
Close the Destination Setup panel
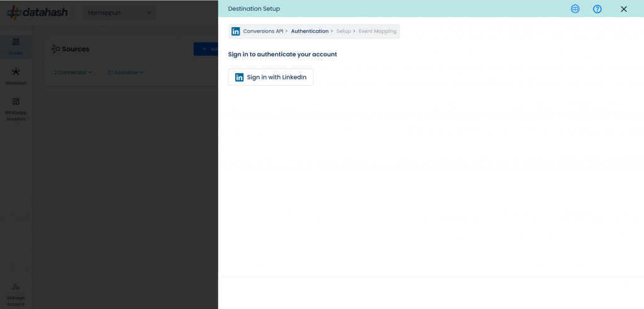[623, 9]
